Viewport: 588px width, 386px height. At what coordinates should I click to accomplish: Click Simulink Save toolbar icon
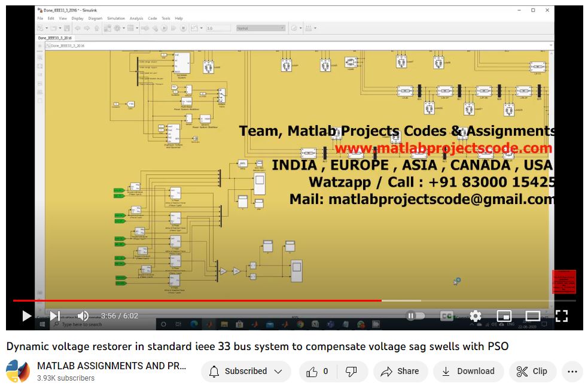67,28
